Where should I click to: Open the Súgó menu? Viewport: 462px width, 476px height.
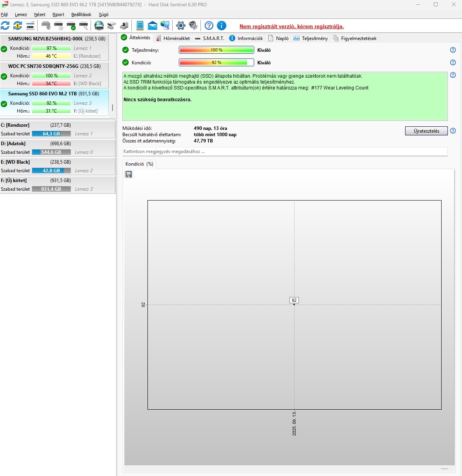[x=104, y=15]
